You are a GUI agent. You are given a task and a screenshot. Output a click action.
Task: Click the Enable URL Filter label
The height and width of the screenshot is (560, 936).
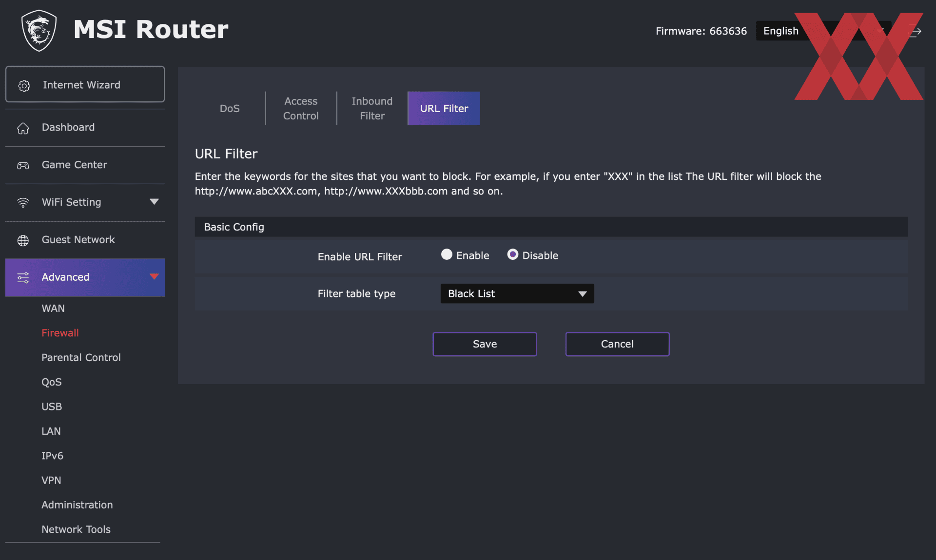(360, 257)
